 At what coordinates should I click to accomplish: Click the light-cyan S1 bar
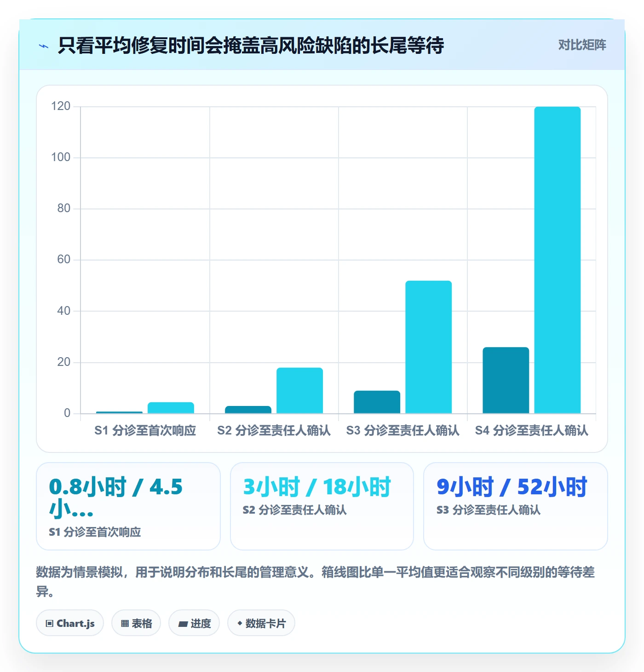171,408
